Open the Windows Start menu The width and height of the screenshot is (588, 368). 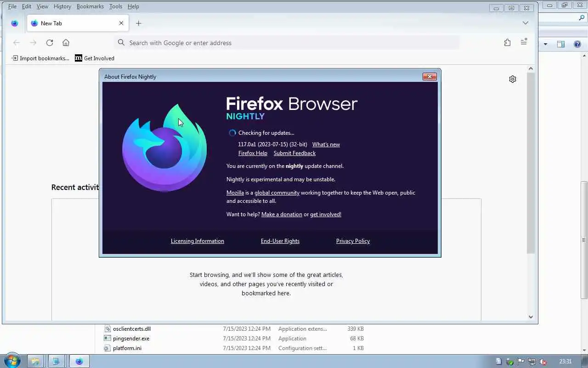(12, 361)
